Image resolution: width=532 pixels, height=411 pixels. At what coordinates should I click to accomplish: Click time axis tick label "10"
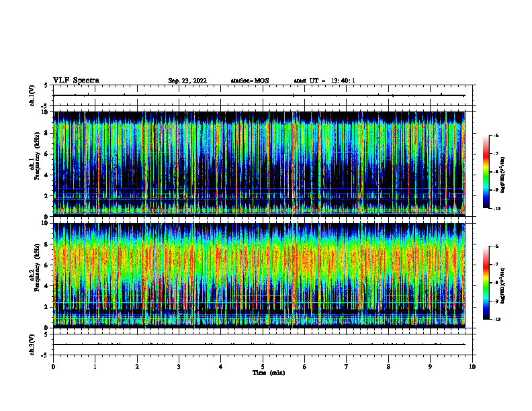tap(472, 367)
